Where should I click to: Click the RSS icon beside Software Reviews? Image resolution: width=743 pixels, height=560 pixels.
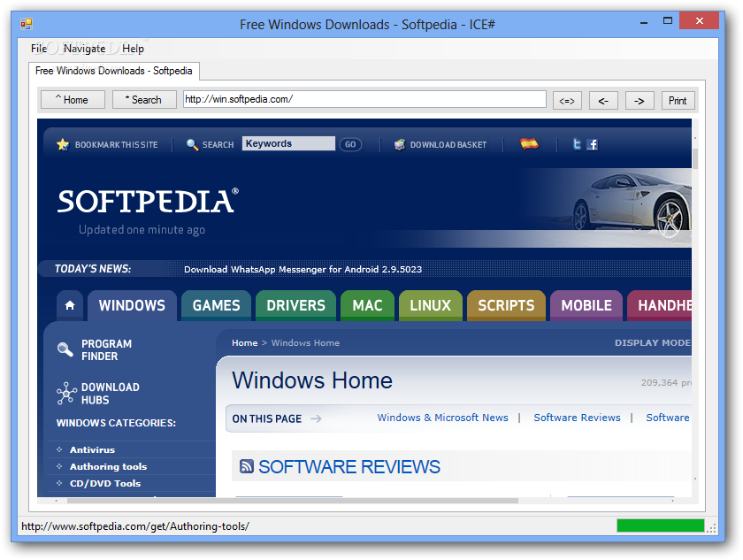click(x=247, y=466)
